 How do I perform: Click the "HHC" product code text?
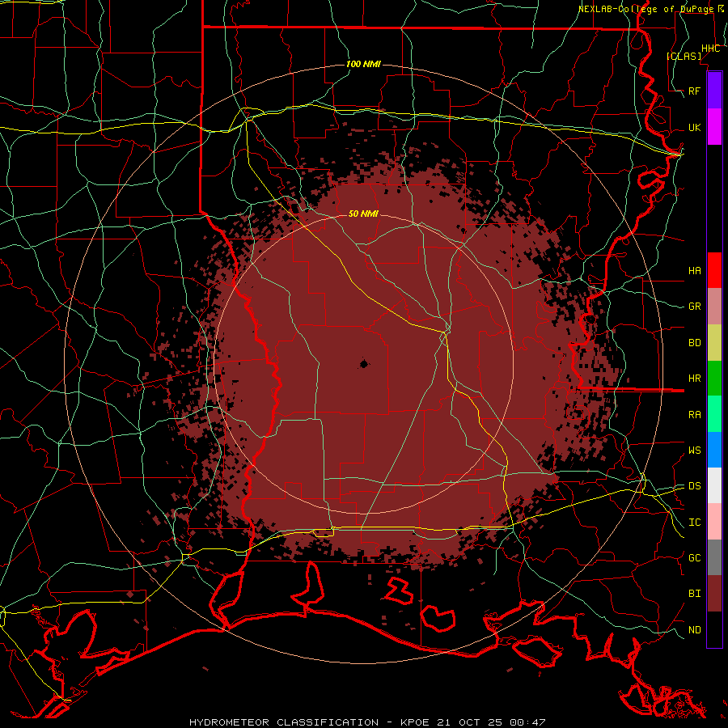(x=711, y=49)
